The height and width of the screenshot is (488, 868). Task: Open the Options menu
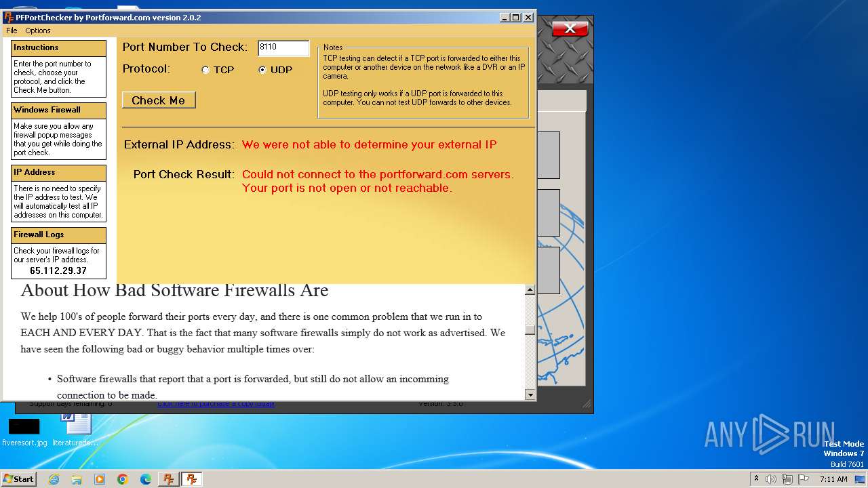point(38,30)
